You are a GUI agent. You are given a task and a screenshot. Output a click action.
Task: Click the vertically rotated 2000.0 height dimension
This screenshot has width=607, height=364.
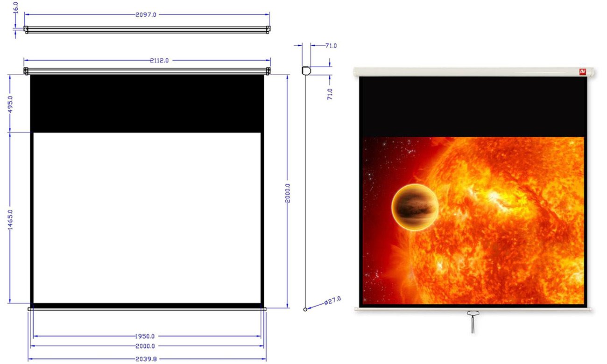pyautogui.click(x=287, y=194)
